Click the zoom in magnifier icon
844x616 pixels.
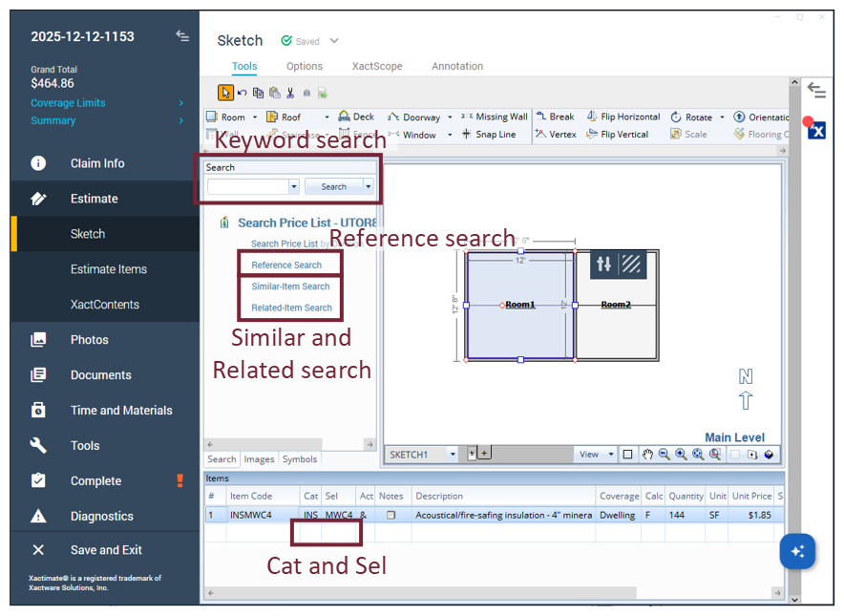681,455
